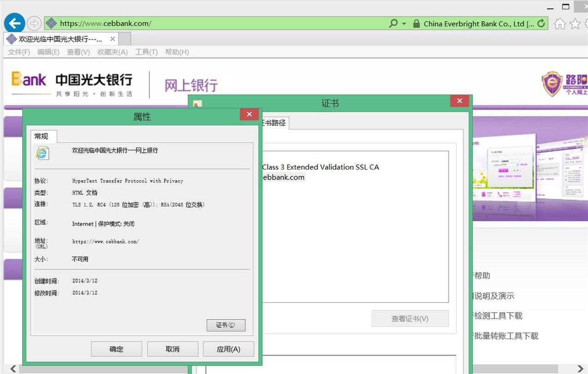Viewport: 588px width, 374px height.
Task: Open the 工具(T) menu
Action: 146,52
